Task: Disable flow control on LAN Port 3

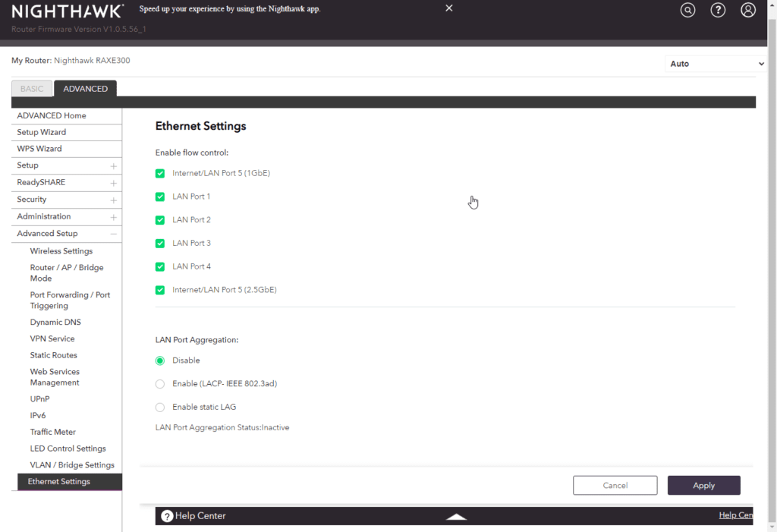Action: (x=160, y=244)
